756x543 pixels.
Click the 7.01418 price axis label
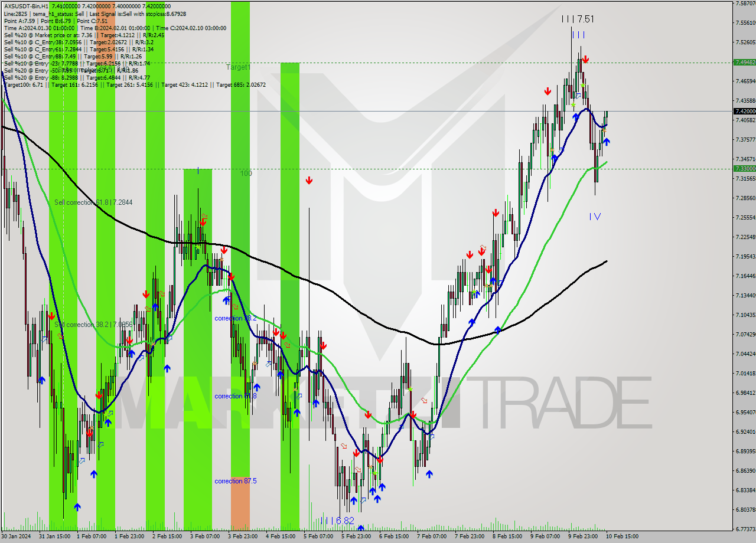click(x=746, y=373)
